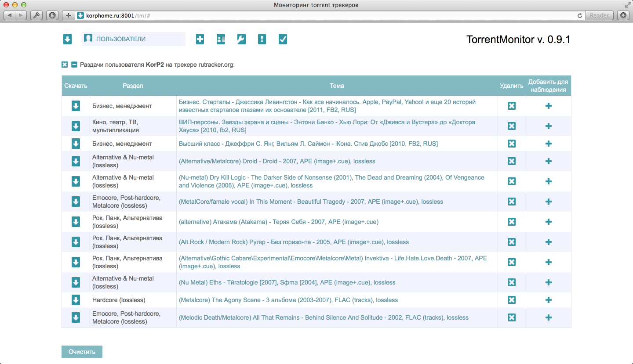Open the add new torrent icon (plus) in toolbar

[200, 39]
